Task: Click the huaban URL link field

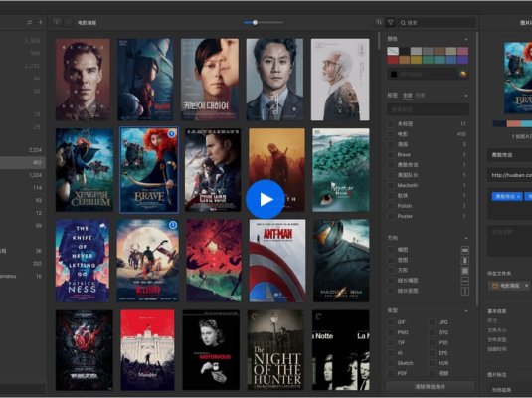Action: (x=509, y=175)
